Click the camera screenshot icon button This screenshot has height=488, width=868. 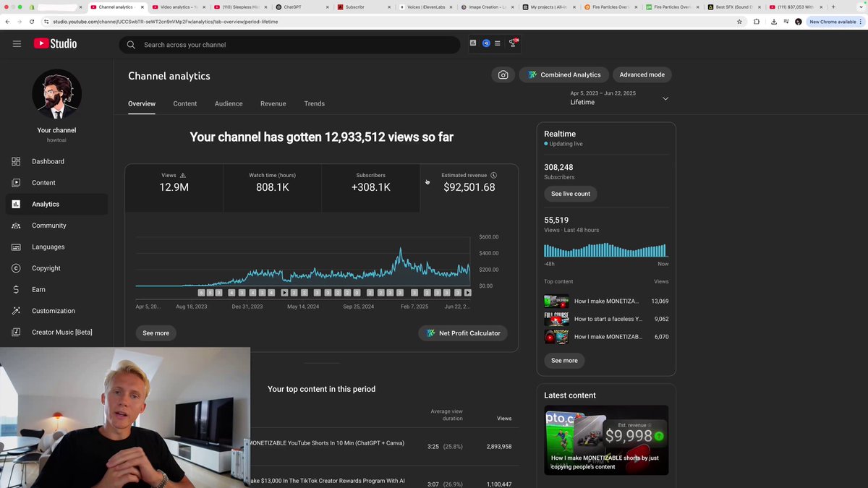503,74
